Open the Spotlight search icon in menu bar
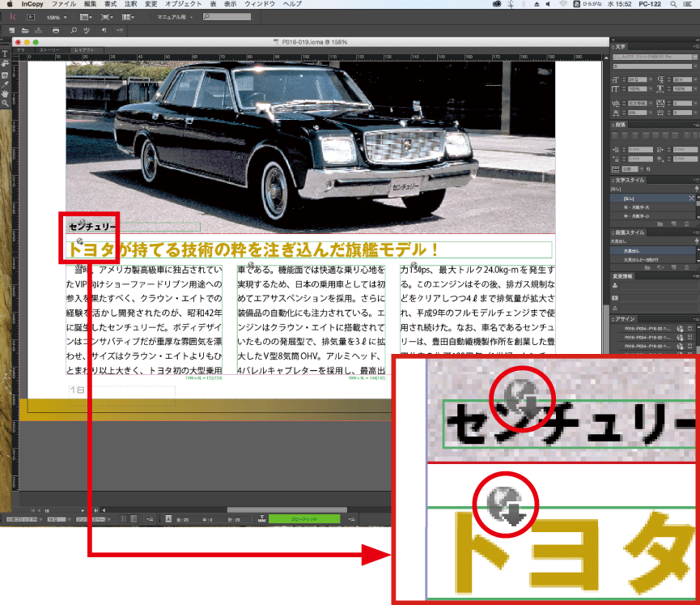Viewport: 700px width, 605px height. tap(672, 4)
